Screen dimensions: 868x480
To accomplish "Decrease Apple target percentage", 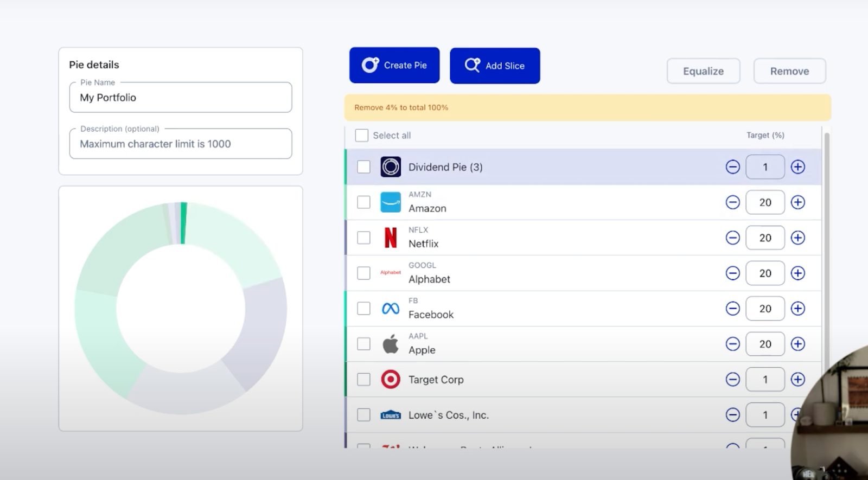I will click(733, 344).
